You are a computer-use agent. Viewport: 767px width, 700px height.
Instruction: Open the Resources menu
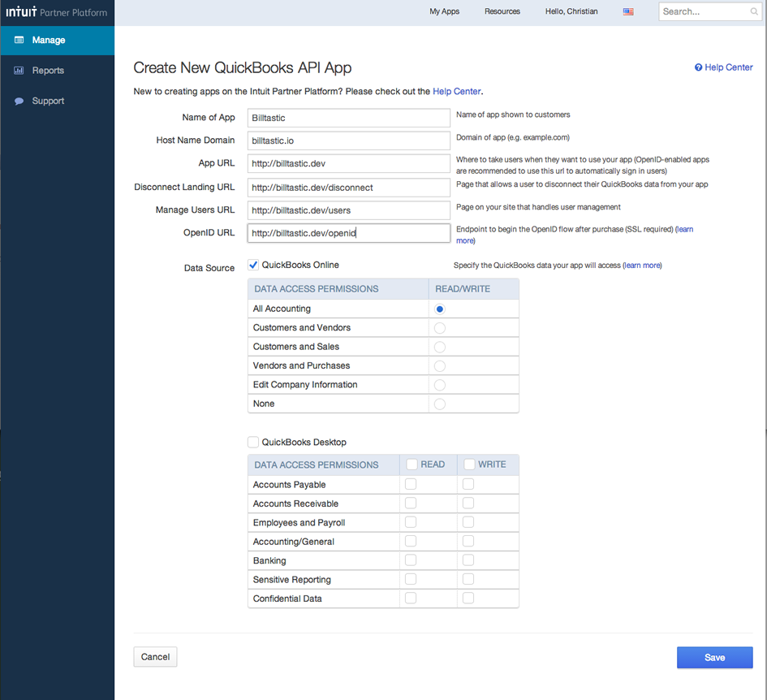502,11
